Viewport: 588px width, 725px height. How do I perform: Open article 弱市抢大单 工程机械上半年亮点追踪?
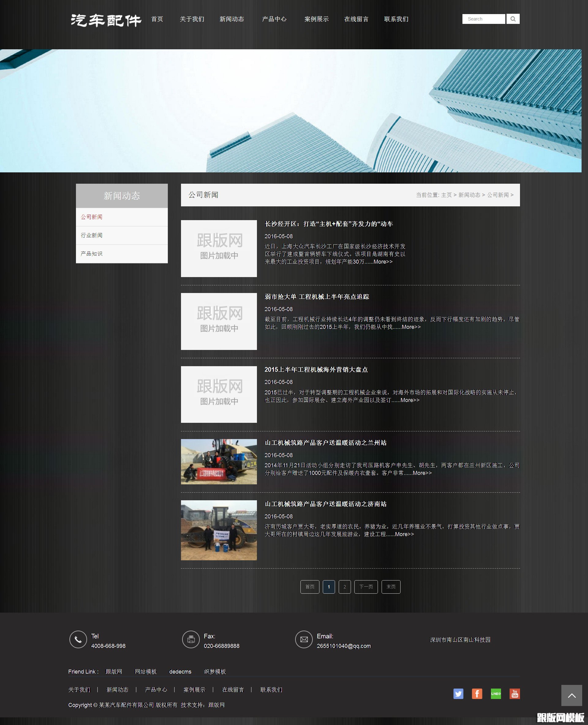tap(317, 297)
